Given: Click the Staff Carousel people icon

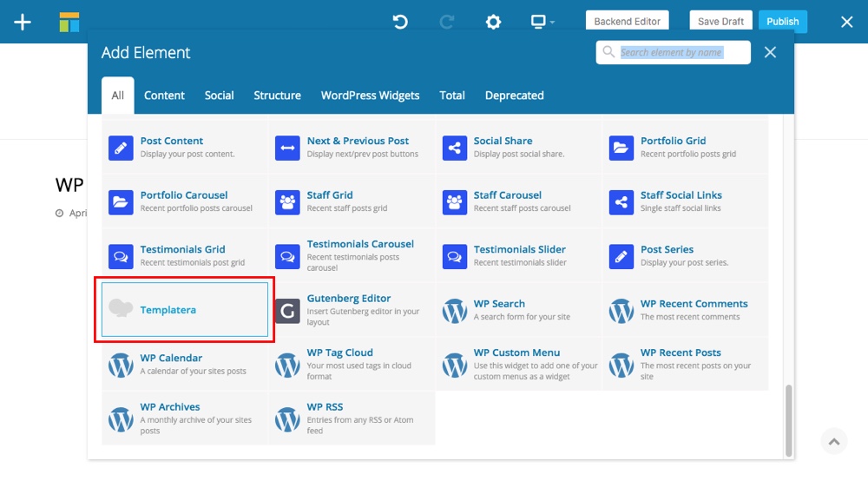Looking at the screenshot, I should 455,202.
